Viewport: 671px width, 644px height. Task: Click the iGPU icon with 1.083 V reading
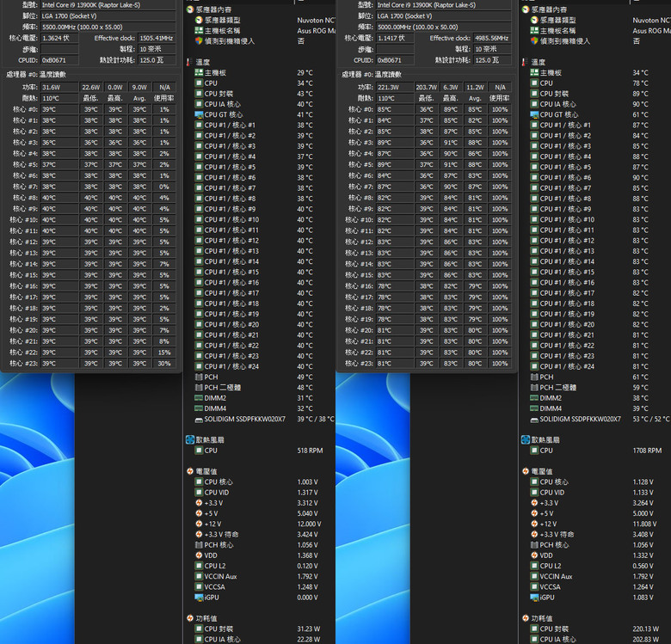pos(534,598)
